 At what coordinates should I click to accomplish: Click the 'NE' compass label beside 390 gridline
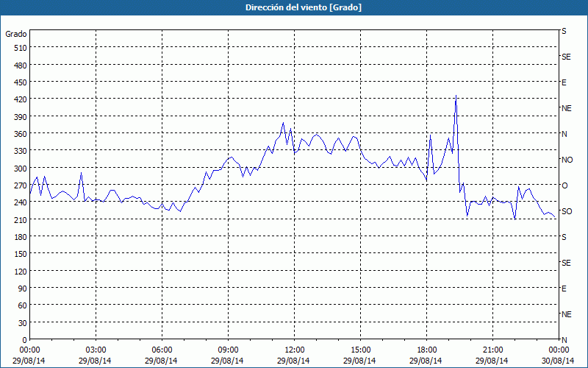pyautogui.click(x=567, y=108)
